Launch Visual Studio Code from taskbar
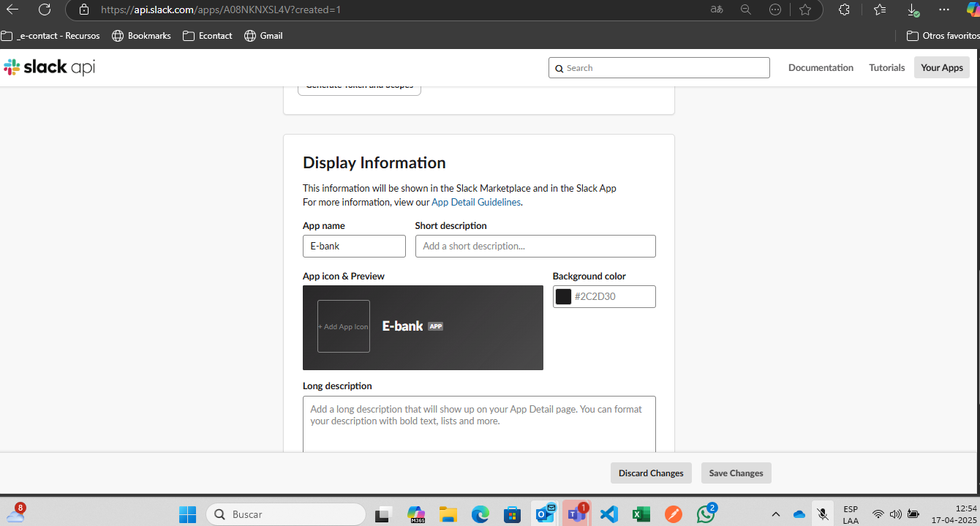980x526 pixels. (608, 514)
